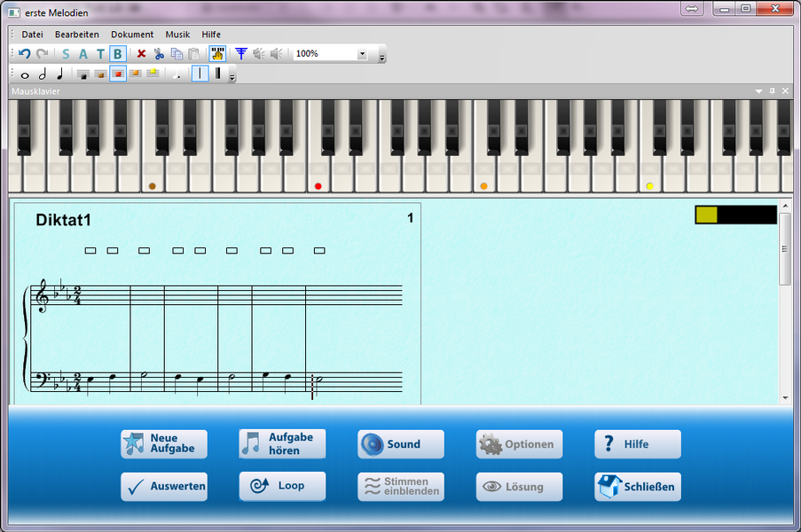The width and height of the screenshot is (801, 532).
Task: Select the whole note duration icon
Action: (x=25, y=74)
